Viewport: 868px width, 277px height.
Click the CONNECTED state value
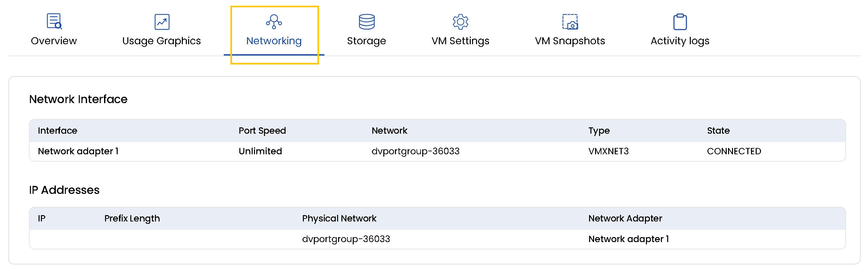point(734,151)
